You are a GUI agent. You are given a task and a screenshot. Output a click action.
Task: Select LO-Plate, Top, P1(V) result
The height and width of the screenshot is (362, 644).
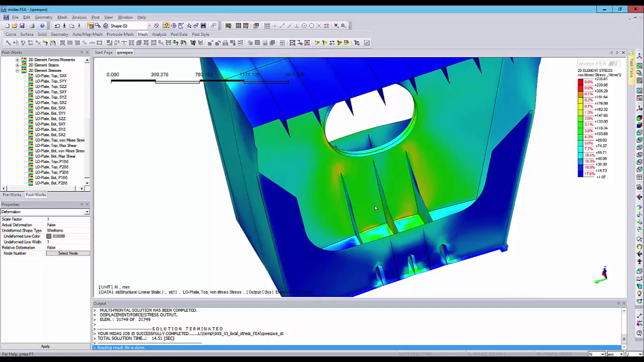pyautogui.click(x=51, y=162)
